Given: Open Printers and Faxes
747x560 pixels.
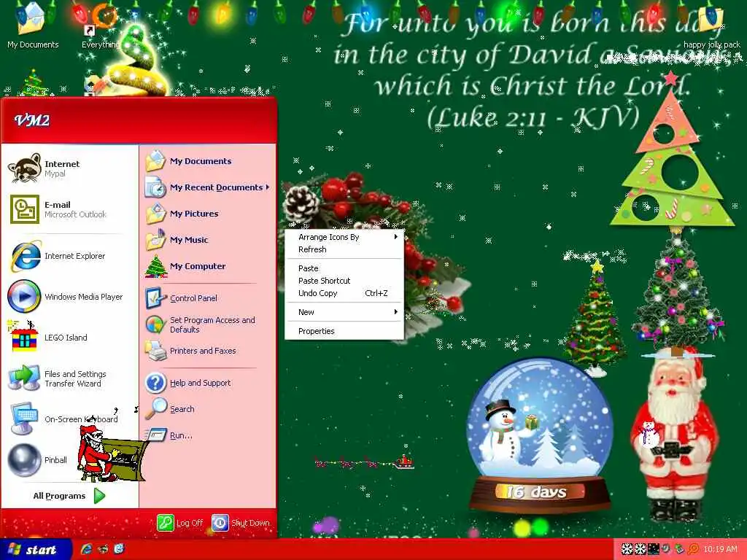Looking at the screenshot, I should (208, 351).
